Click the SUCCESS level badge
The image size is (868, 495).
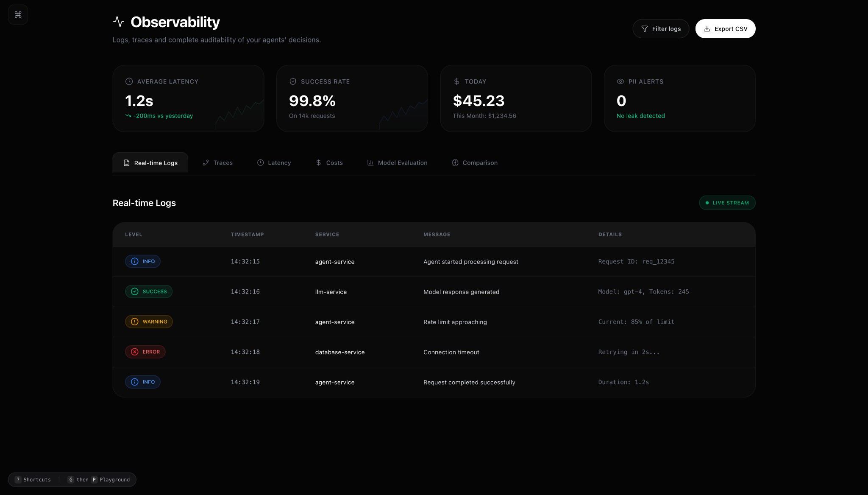point(148,292)
